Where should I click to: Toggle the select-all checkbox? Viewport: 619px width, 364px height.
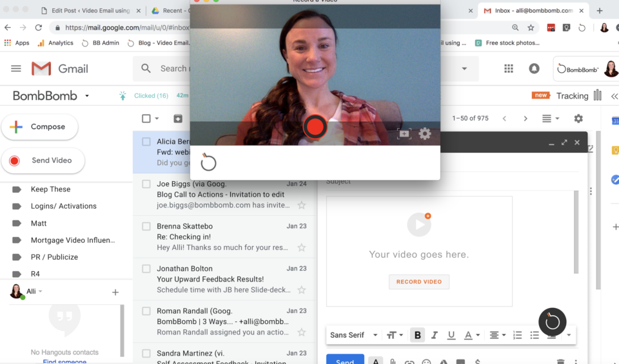(x=146, y=119)
